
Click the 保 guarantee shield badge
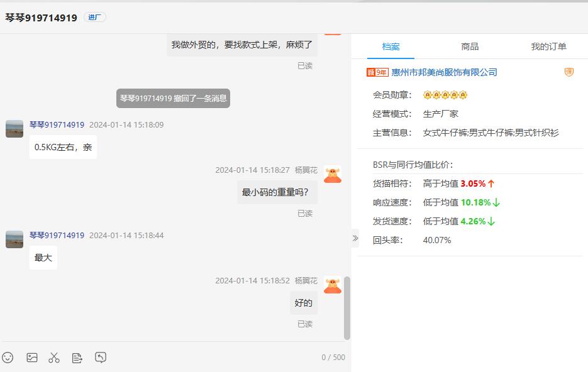point(569,72)
